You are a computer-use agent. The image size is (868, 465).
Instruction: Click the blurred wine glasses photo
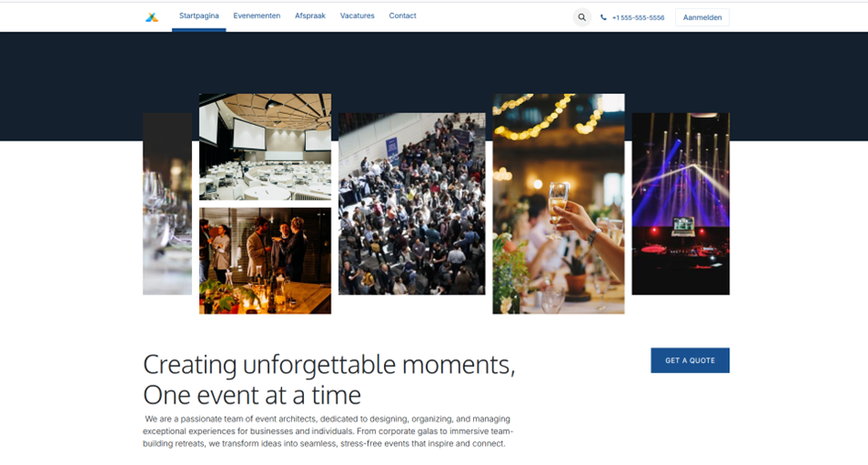tap(167, 204)
